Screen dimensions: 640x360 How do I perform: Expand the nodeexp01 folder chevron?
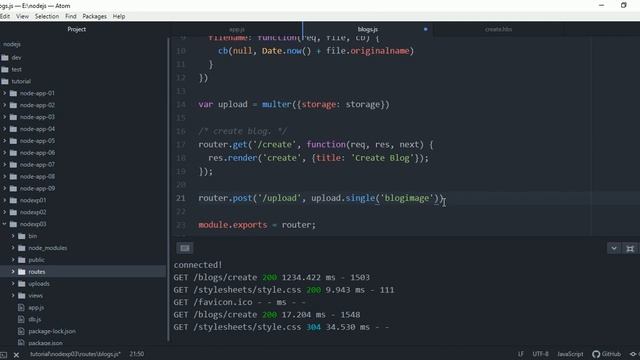point(4,200)
